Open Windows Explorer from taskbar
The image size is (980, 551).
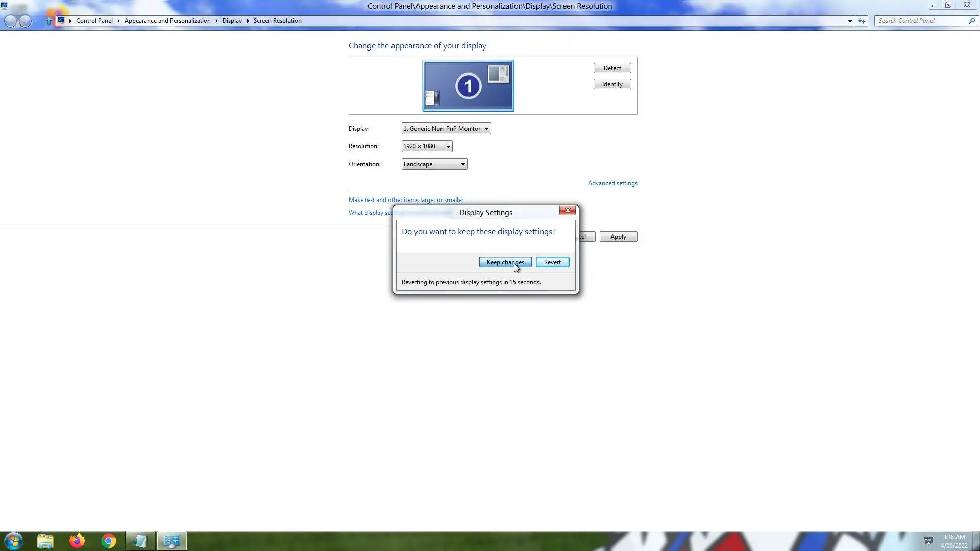click(45, 541)
